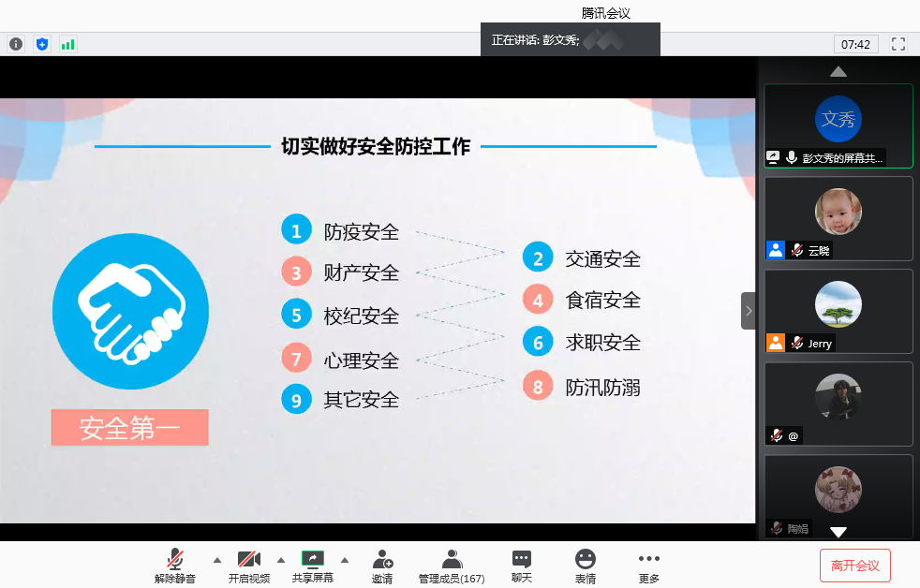920x588 pixels.
Task: Turn on camera with 开启视频
Action: coord(248,566)
